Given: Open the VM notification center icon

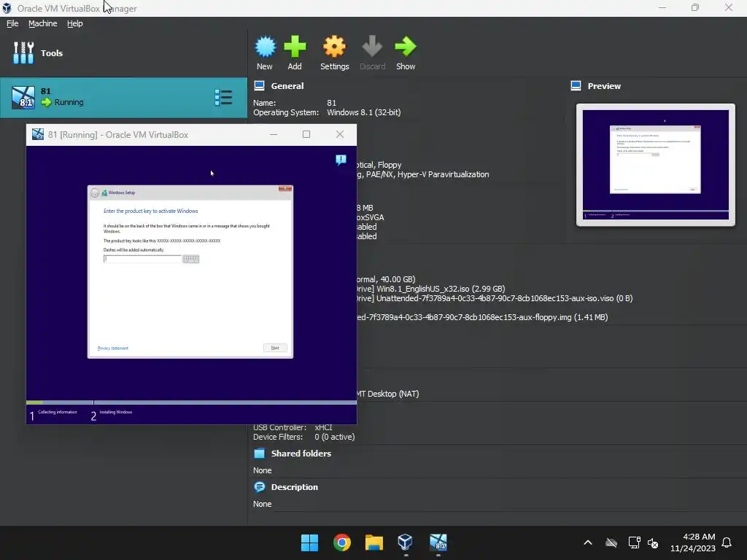Looking at the screenshot, I should pos(341,160).
